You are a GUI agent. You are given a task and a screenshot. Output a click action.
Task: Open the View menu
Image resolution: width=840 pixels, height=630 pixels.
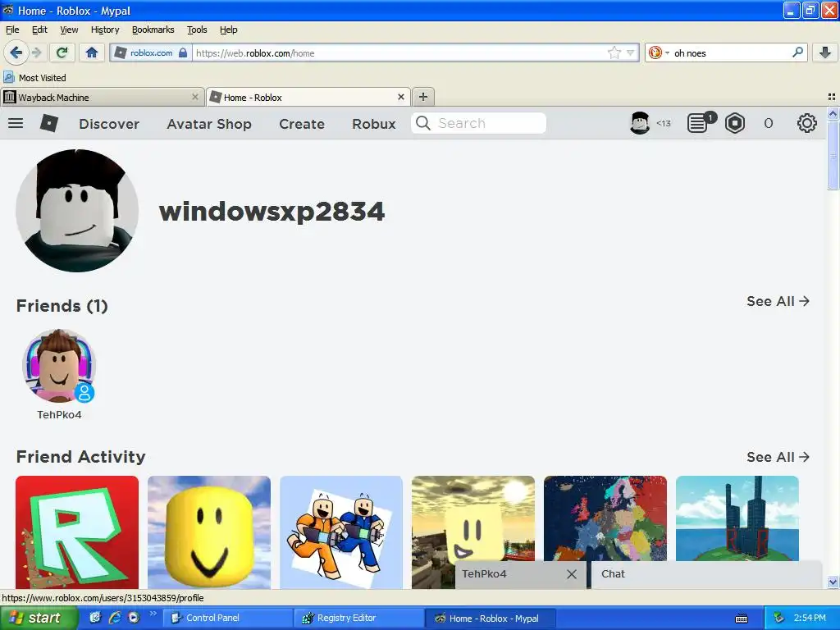[69, 30]
